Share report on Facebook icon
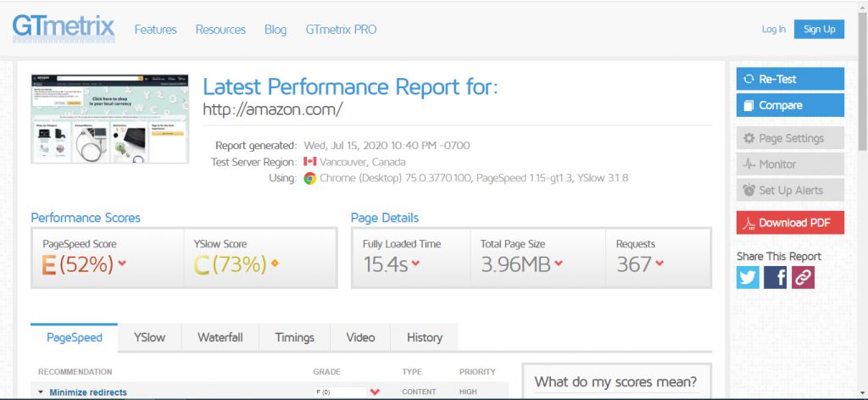868x400 pixels. tap(775, 277)
